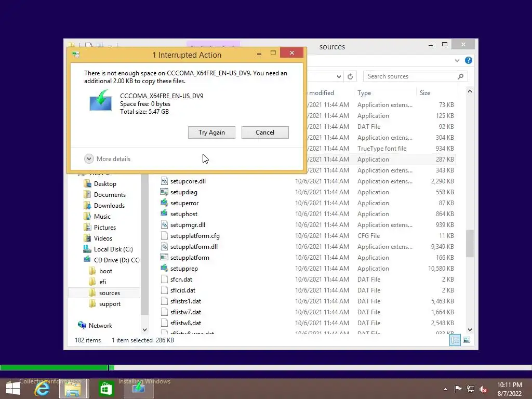Select the file sflistw7.dat
Viewport: 532px width, 399px height.
(185, 312)
